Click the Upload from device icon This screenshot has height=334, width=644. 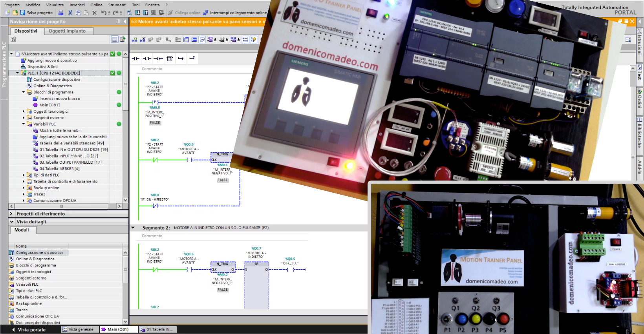(145, 13)
